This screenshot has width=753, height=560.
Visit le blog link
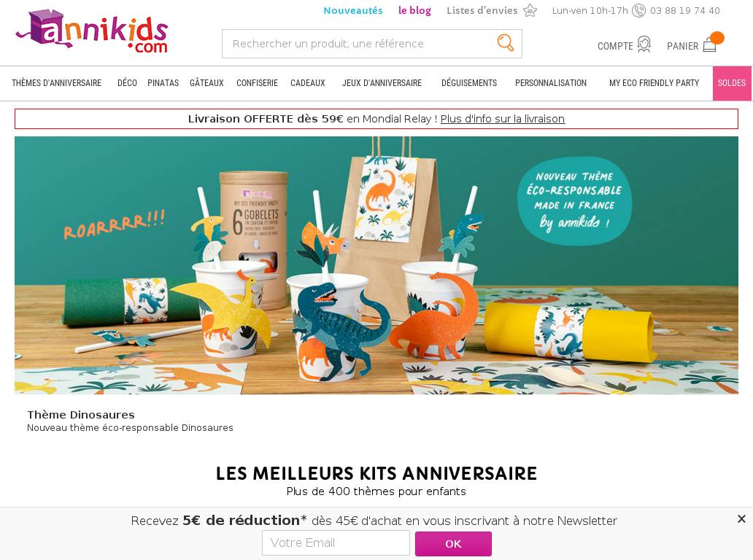414,10
